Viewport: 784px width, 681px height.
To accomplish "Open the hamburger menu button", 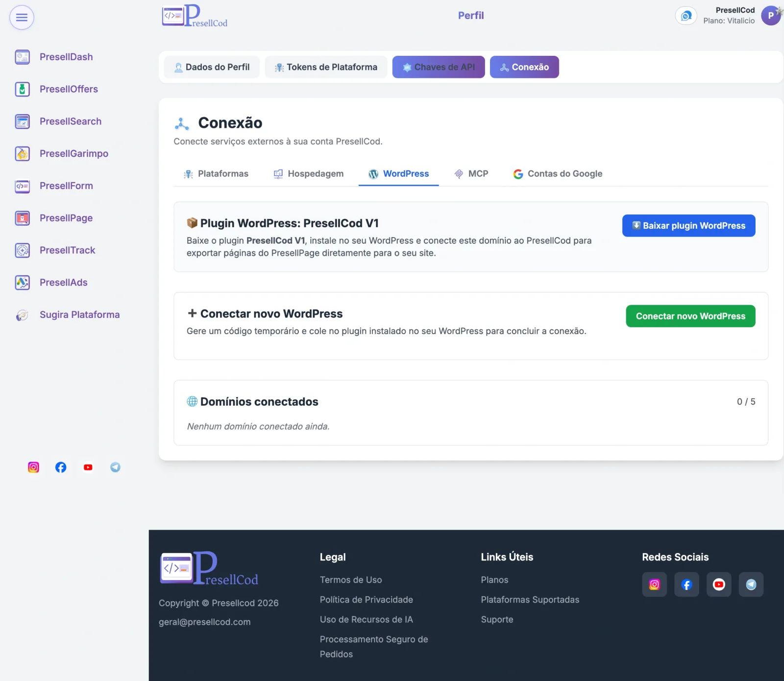I will pos(22,18).
